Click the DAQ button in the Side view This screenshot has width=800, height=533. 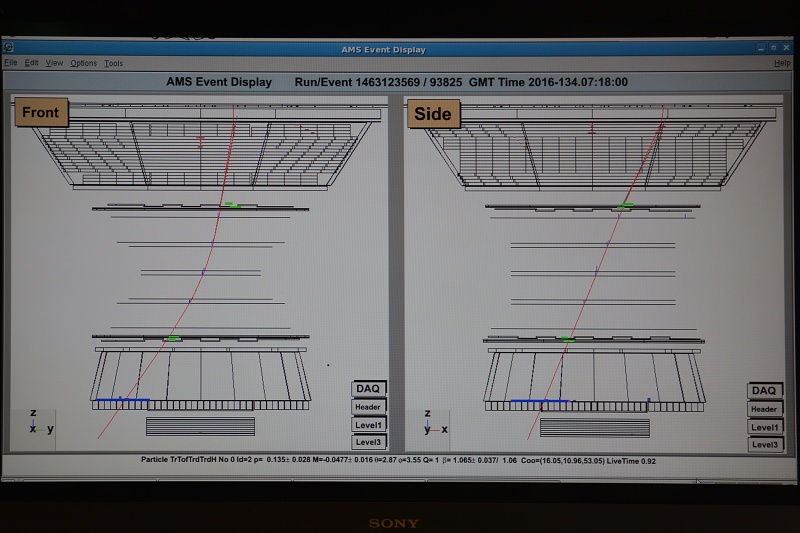(764, 391)
